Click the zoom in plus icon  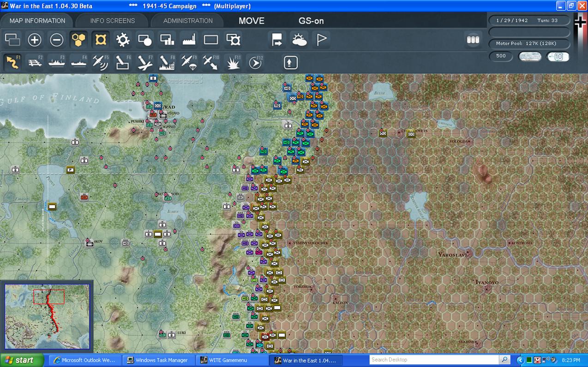[x=35, y=40]
